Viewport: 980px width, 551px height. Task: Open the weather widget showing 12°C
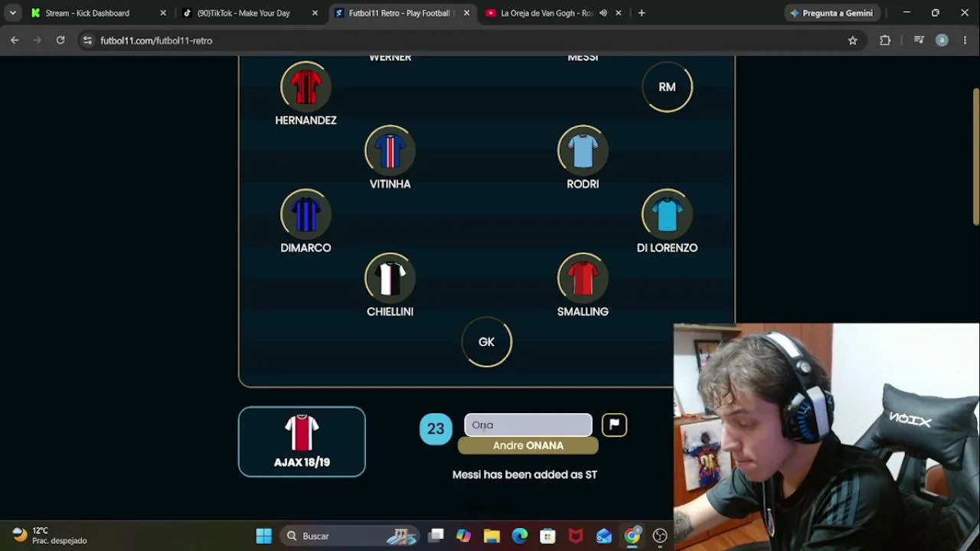pos(50,536)
